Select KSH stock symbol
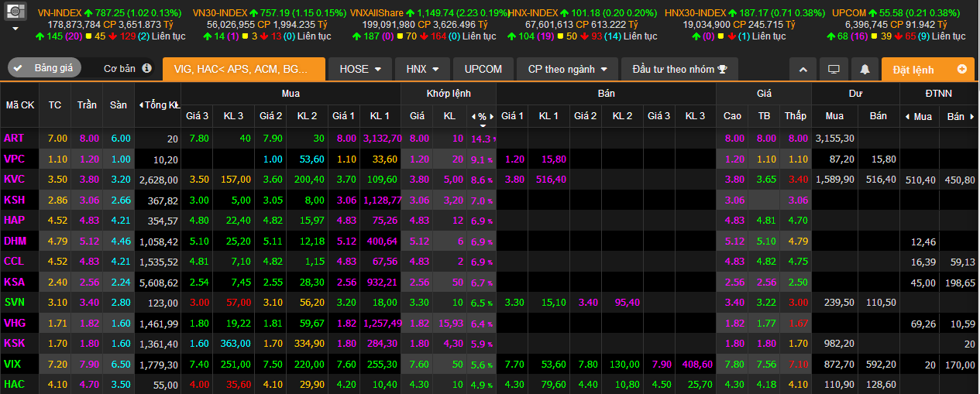Screen dimensions: 980x394 click(14, 200)
